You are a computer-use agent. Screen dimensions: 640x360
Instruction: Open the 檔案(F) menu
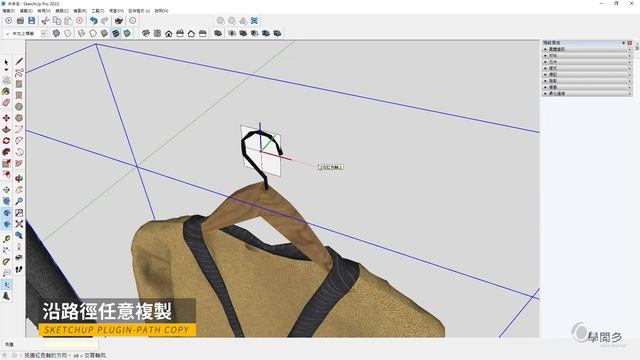pos(9,11)
